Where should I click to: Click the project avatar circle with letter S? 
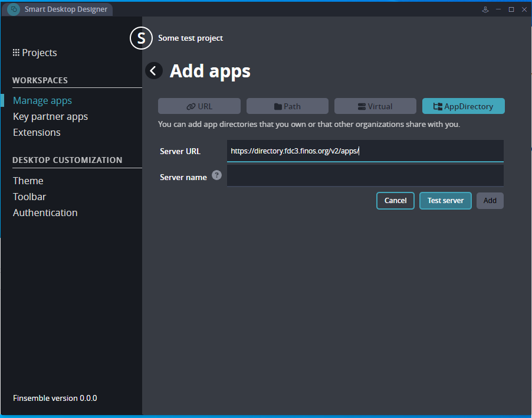click(x=141, y=38)
